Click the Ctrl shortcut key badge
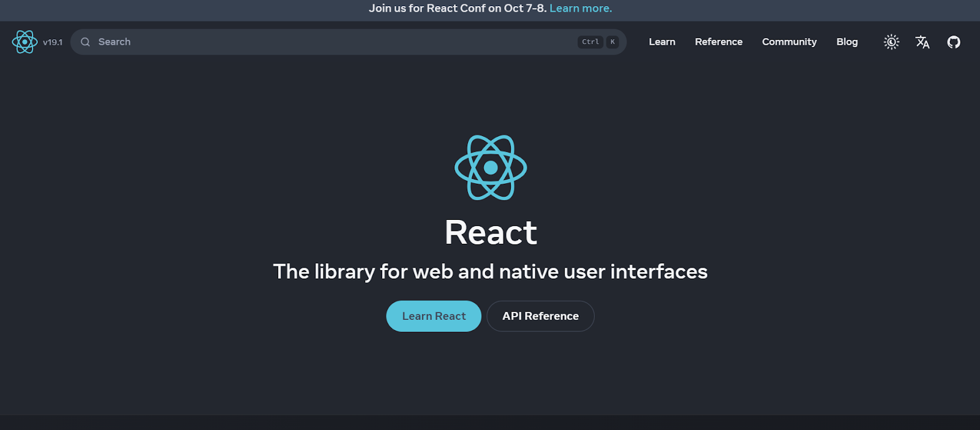This screenshot has width=980, height=430. (590, 42)
